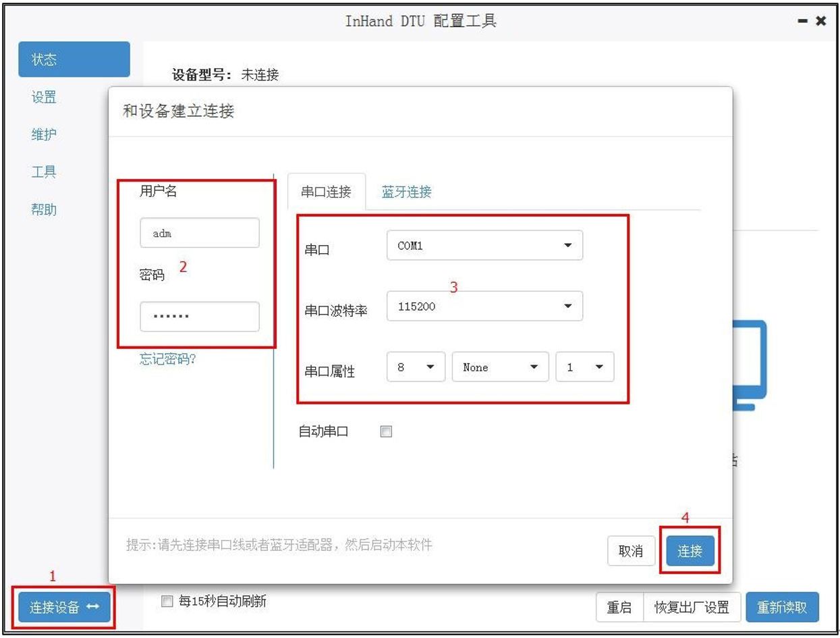Switch to the 蓝牙连接 tab
The height and width of the screenshot is (638, 840).
coord(406,192)
